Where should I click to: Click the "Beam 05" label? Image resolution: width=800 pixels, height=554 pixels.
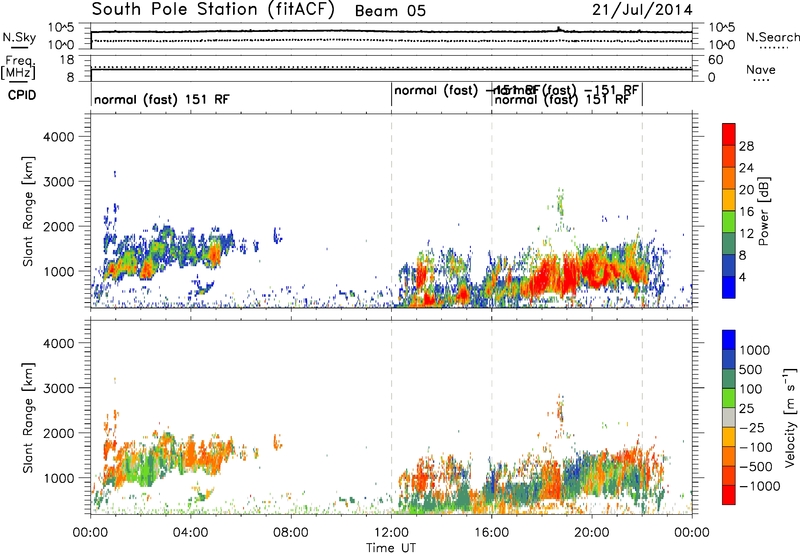390,11
